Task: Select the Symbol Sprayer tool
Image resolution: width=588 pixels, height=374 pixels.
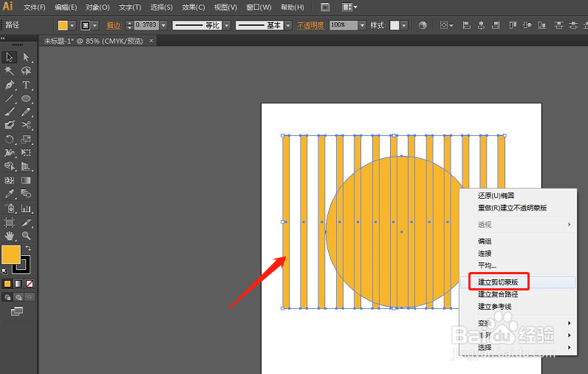Action: tap(10, 208)
